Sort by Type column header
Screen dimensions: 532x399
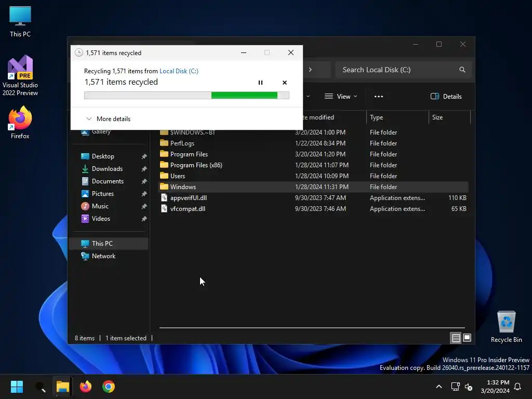pos(397,117)
